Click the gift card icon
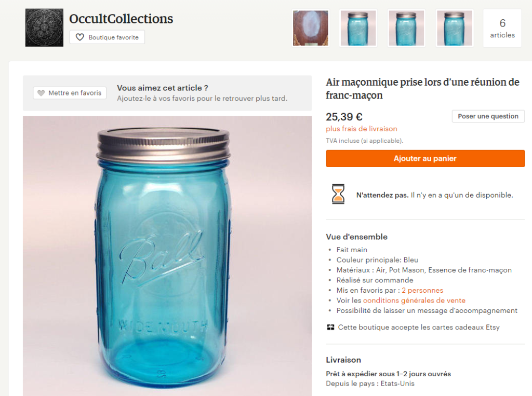 pos(330,327)
